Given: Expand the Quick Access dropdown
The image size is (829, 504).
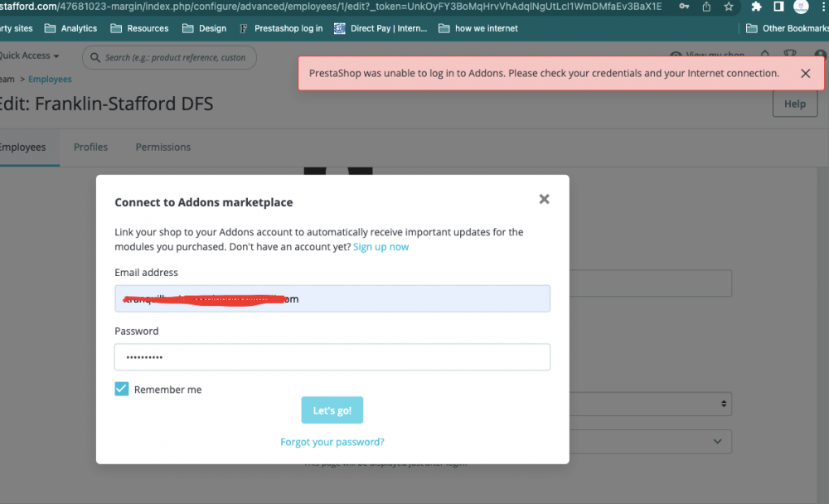Looking at the screenshot, I should 29,56.
